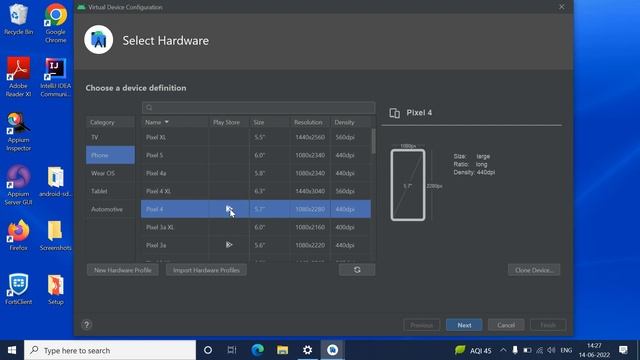This screenshot has width=640, height=360.
Task: Open android-sdk zip file on desktop
Action: pos(56,182)
